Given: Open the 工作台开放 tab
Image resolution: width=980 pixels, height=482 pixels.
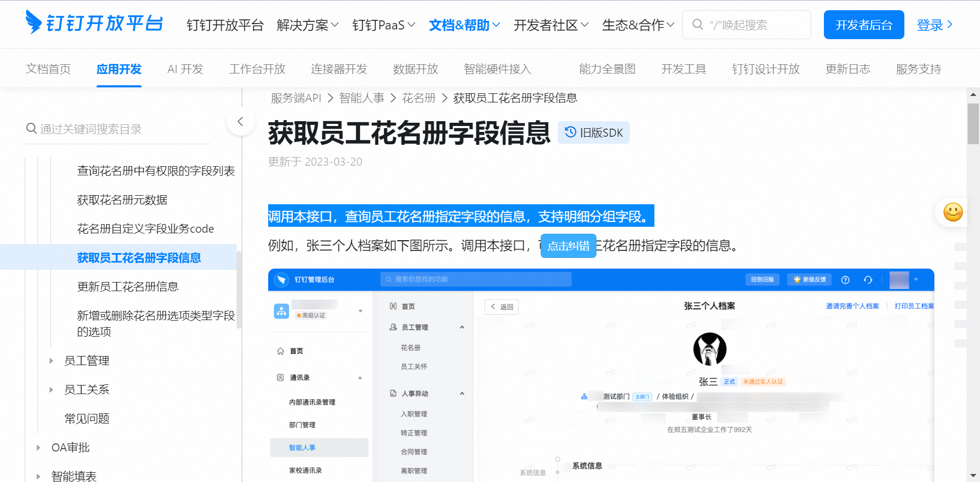Looking at the screenshot, I should (x=257, y=69).
